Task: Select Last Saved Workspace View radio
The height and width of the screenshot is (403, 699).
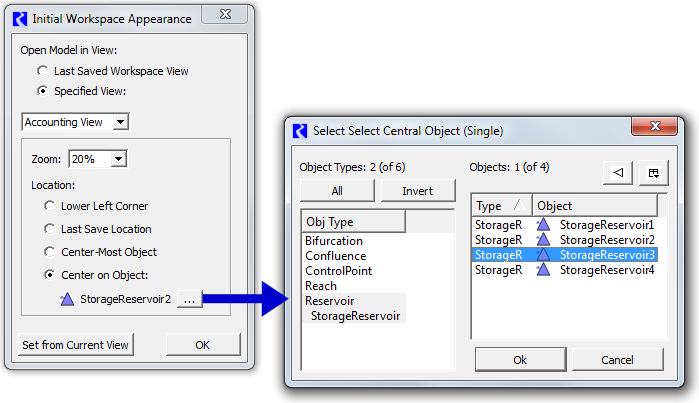Action: click(43, 71)
